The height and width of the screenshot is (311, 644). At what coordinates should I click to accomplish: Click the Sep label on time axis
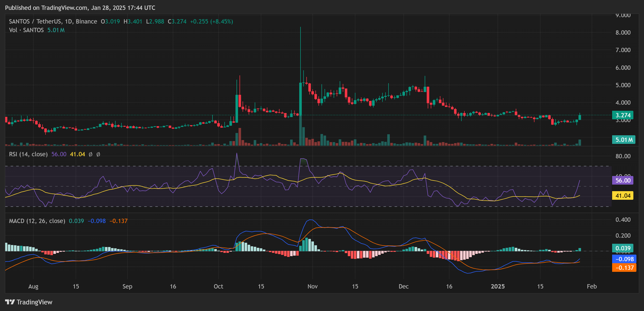[x=127, y=286]
